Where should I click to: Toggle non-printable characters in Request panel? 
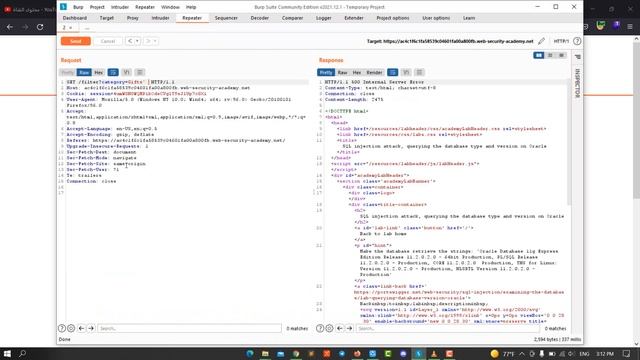[127, 72]
